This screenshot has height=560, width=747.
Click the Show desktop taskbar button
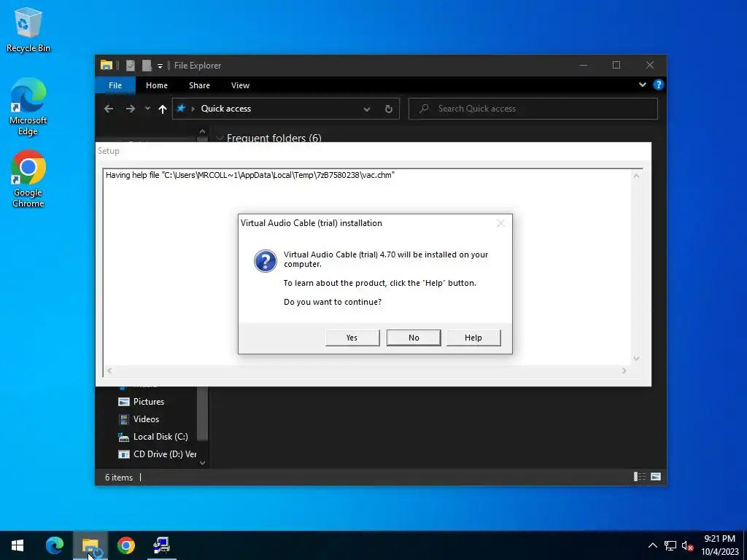[745, 545]
